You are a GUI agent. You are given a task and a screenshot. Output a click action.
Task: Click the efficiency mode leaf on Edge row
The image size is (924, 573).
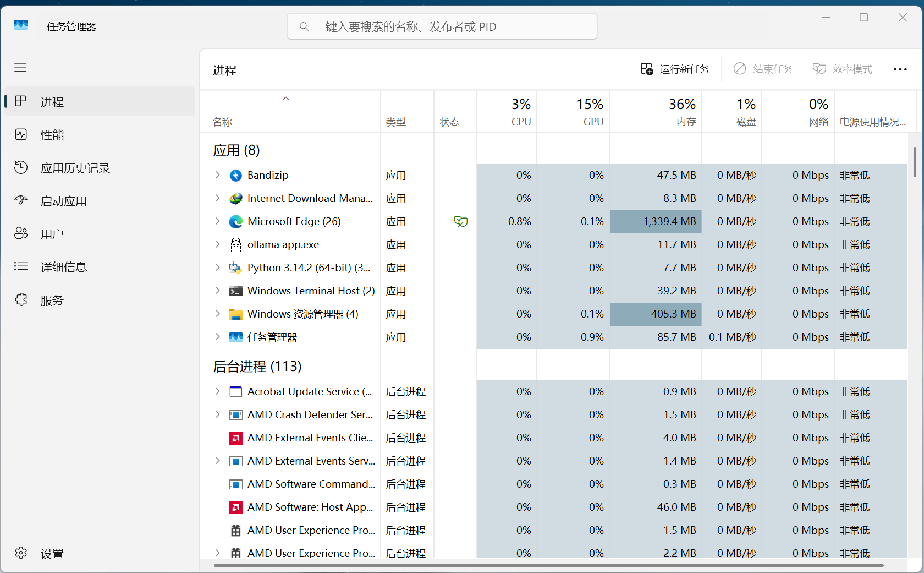pyautogui.click(x=461, y=222)
